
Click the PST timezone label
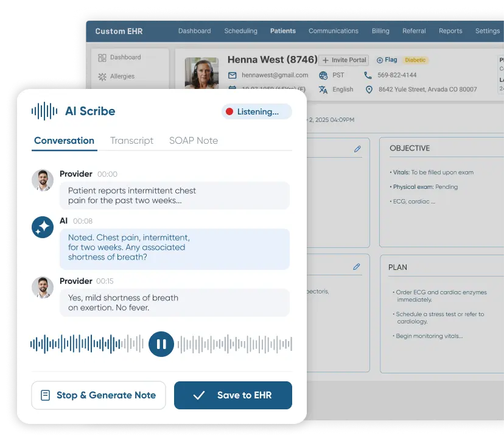pyautogui.click(x=338, y=75)
